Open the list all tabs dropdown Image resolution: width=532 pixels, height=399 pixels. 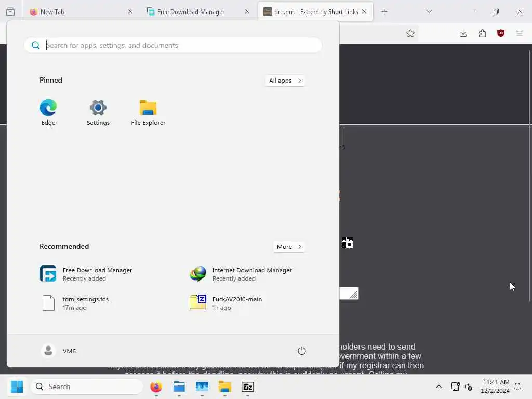pos(429,11)
